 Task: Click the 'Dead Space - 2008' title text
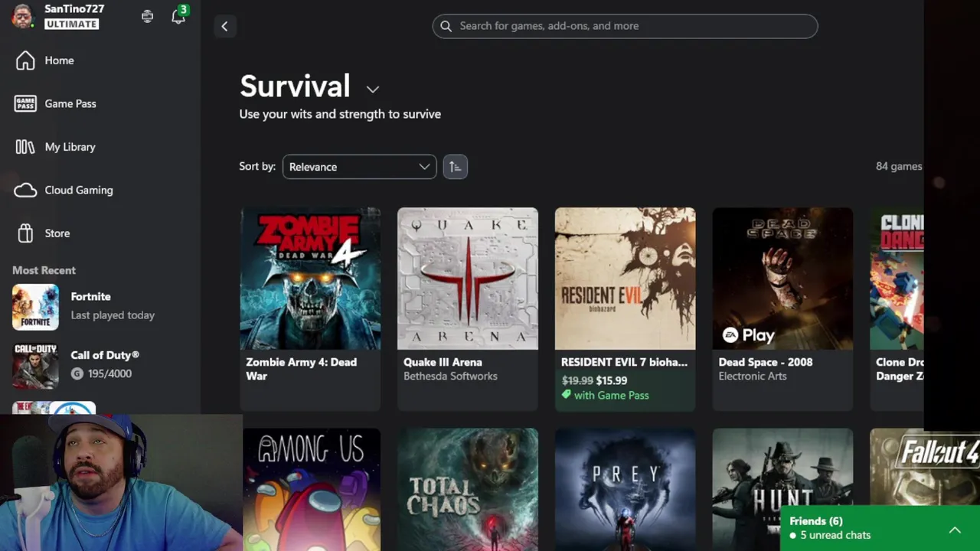[766, 362]
